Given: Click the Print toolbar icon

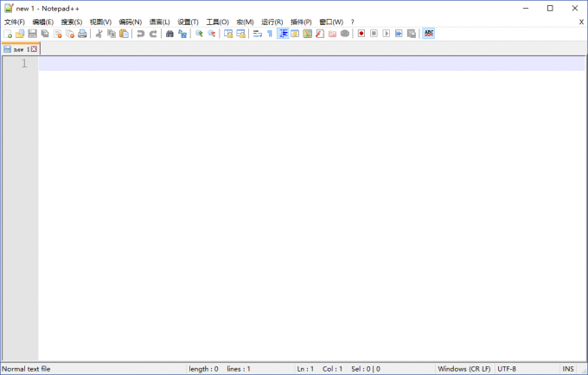Looking at the screenshot, I should (82, 34).
